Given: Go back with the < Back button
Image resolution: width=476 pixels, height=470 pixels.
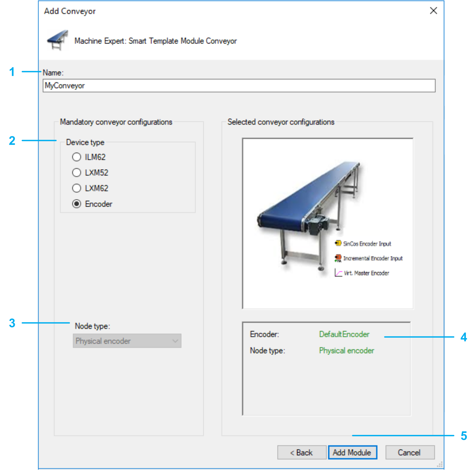Looking at the screenshot, I should tap(302, 453).
